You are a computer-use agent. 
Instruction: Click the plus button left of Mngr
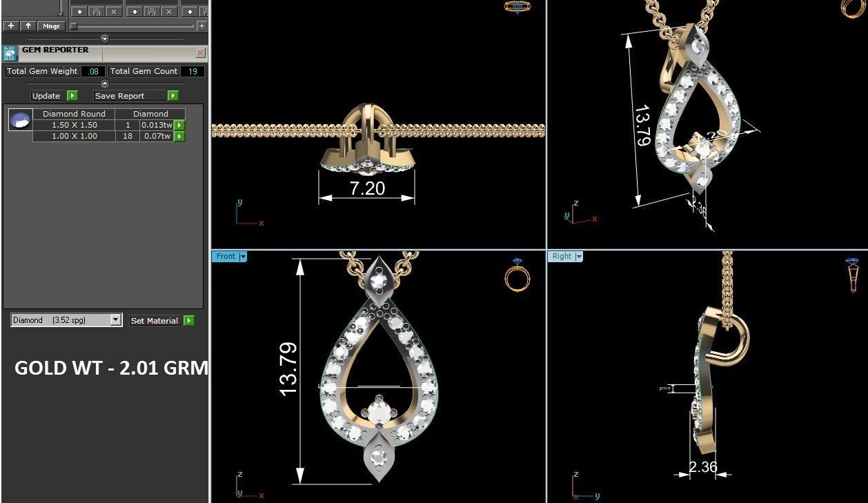click(10, 26)
